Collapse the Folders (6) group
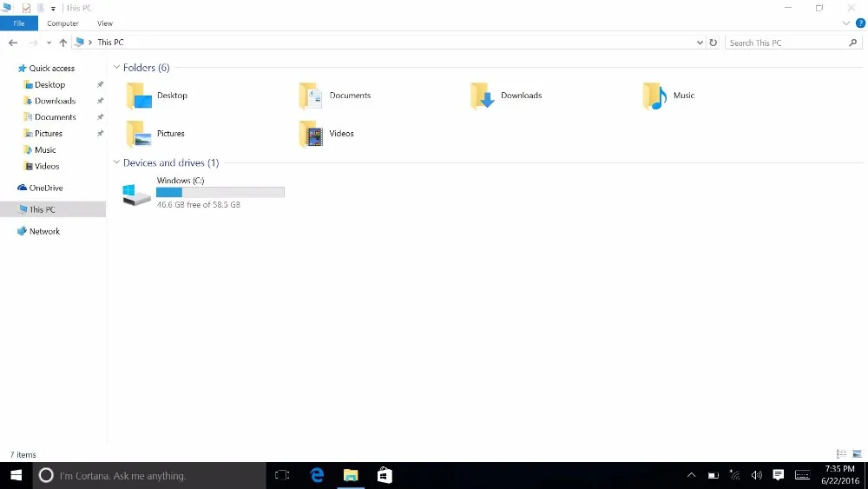 coord(116,67)
